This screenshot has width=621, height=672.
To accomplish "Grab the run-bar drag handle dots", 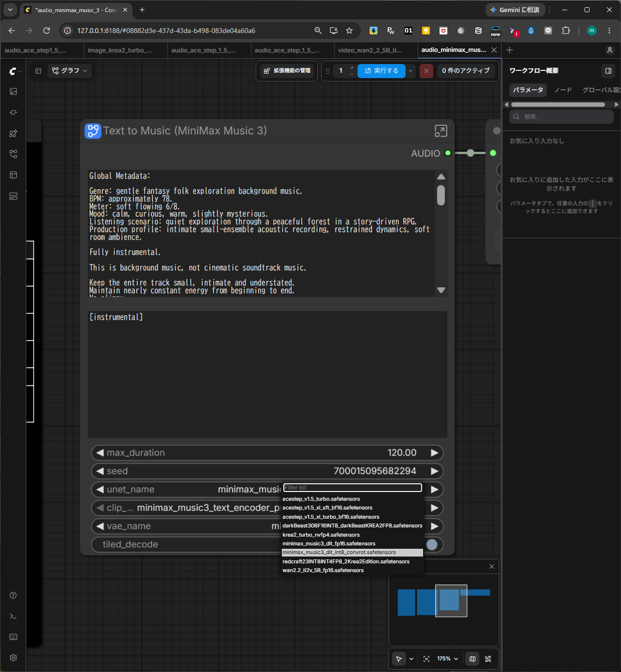I will 328,71.
